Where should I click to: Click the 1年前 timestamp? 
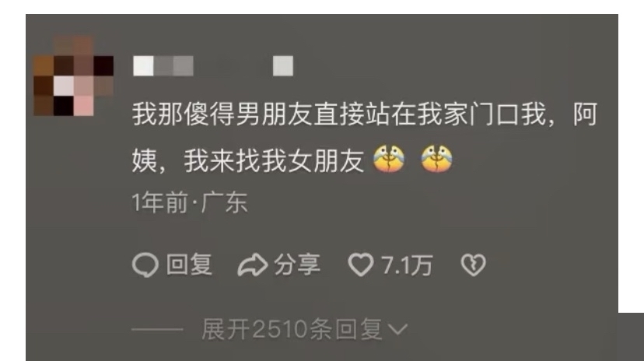tap(159, 202)
